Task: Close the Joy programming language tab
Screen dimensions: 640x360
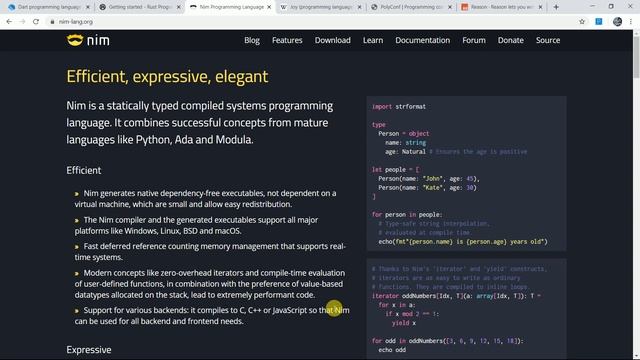Action: (x=360, y=7)
